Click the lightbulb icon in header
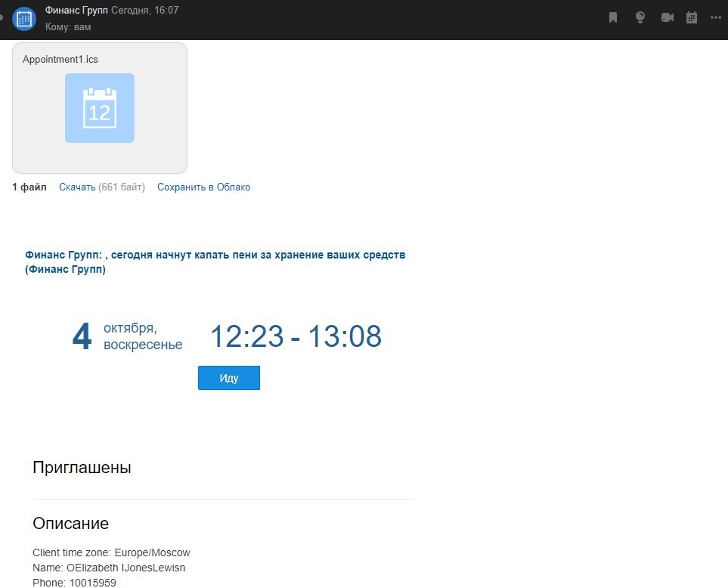This screenshot has height=588, width=728. pos(640,17)
